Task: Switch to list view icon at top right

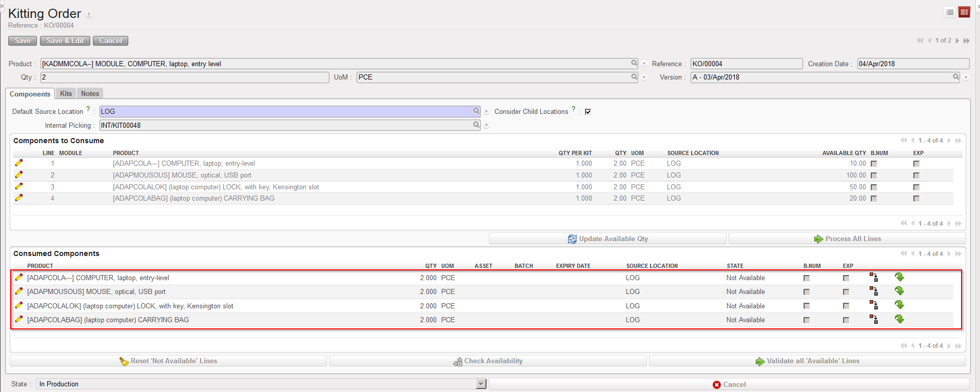Action: click(950, 12)
